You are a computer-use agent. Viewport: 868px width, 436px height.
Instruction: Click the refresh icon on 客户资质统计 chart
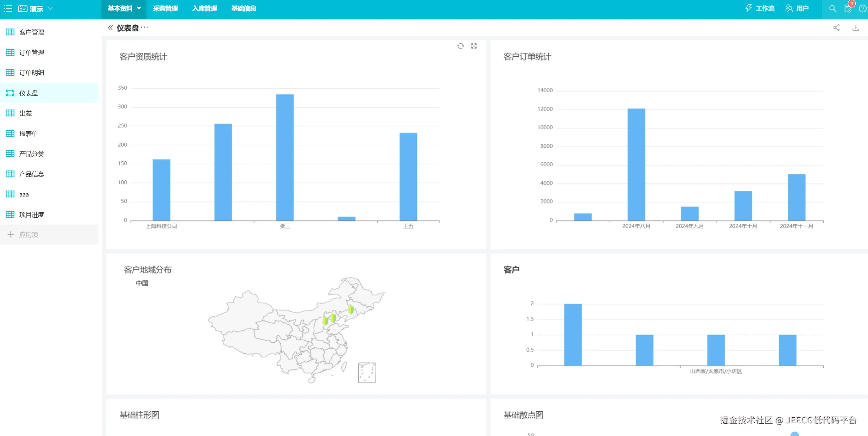coord(460,46)
